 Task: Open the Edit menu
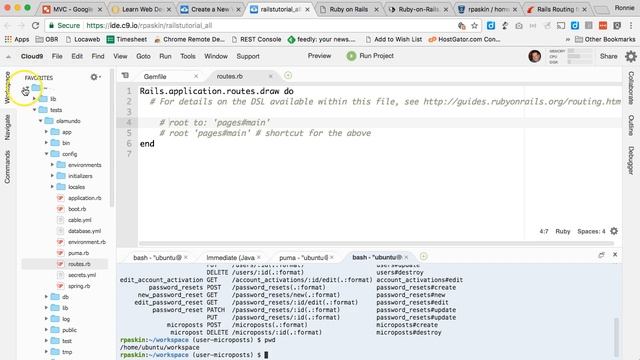click(x=77, y=56)
